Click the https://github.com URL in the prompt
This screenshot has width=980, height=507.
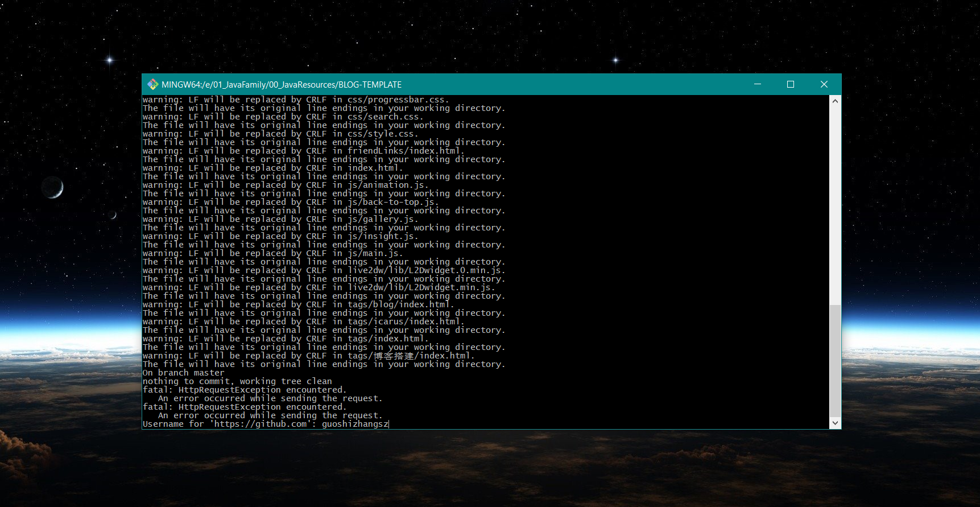(260, 424)
